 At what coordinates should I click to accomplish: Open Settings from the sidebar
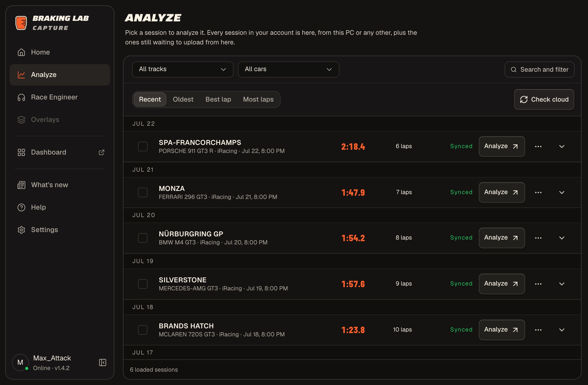point(60,230)
